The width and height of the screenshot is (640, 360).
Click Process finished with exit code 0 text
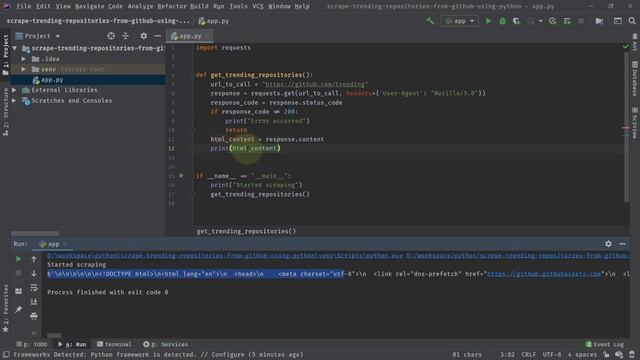point(107,292)
